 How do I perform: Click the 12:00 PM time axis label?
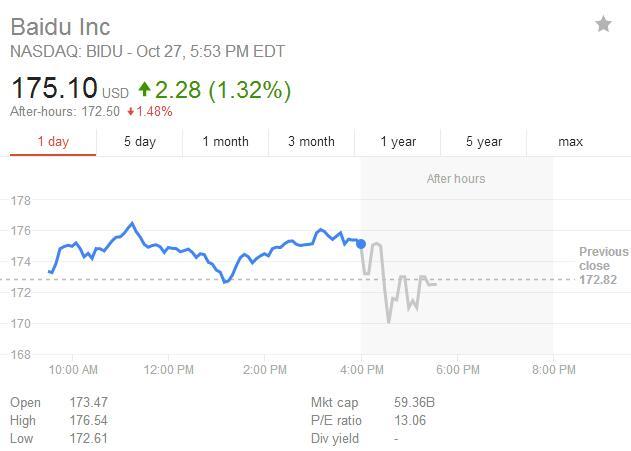(x=169, y=370)
